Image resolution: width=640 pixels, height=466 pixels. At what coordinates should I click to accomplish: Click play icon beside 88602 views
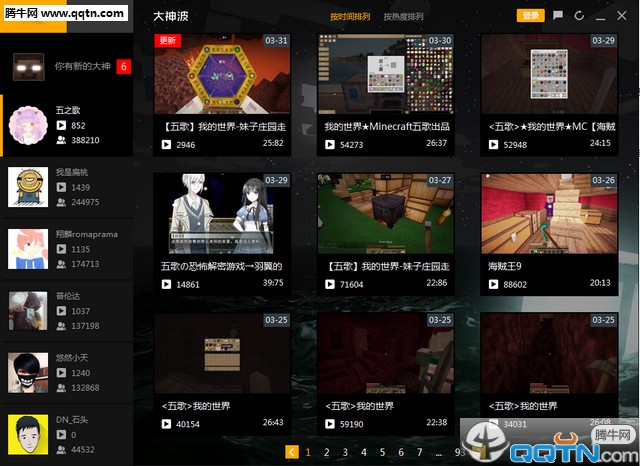[493, 284]
